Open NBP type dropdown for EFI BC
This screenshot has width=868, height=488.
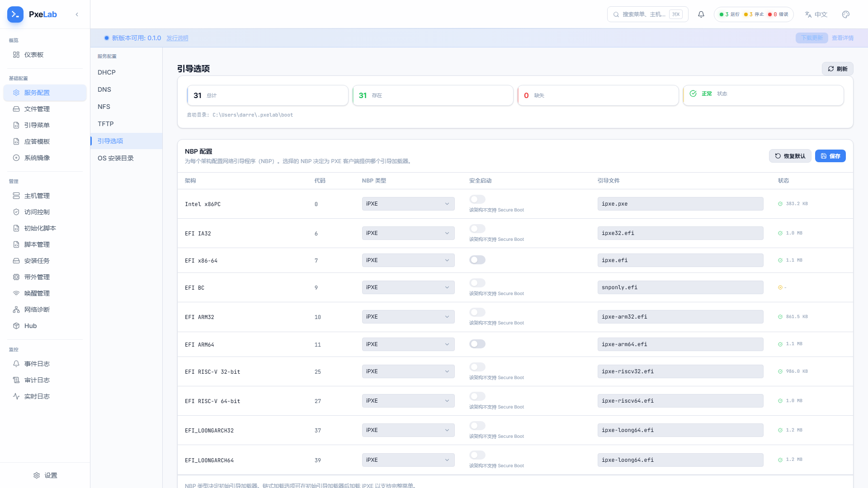click(408, 287)
